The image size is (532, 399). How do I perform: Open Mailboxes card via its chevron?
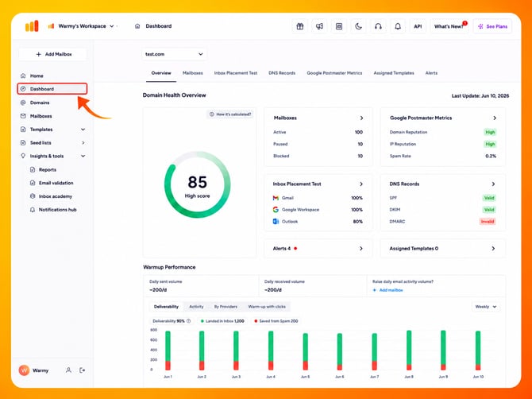pyautogui.click(x=361, y=118)
